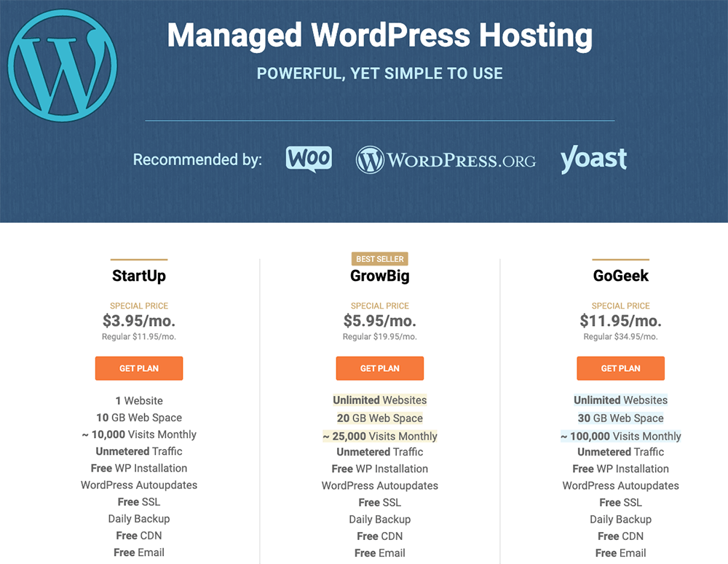Screen dimensions: 728x564
Task: Click Regular $34.95/mo. text
Action: [621, 336]
